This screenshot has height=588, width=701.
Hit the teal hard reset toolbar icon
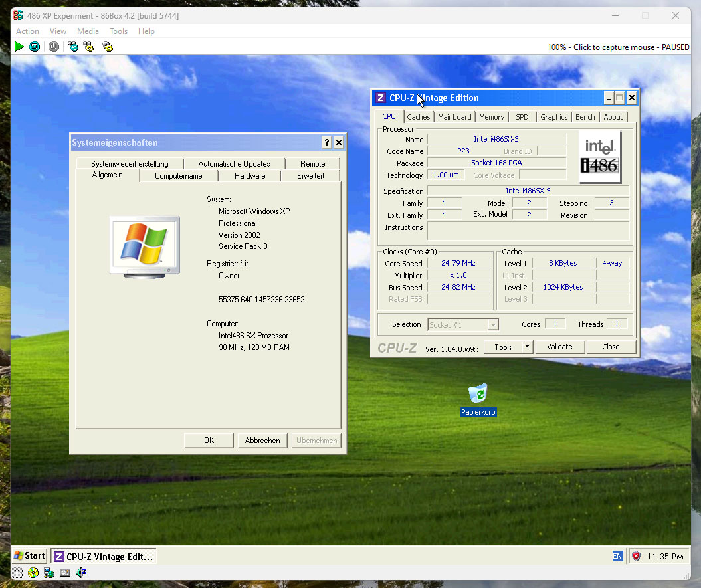tap(35, 47)
